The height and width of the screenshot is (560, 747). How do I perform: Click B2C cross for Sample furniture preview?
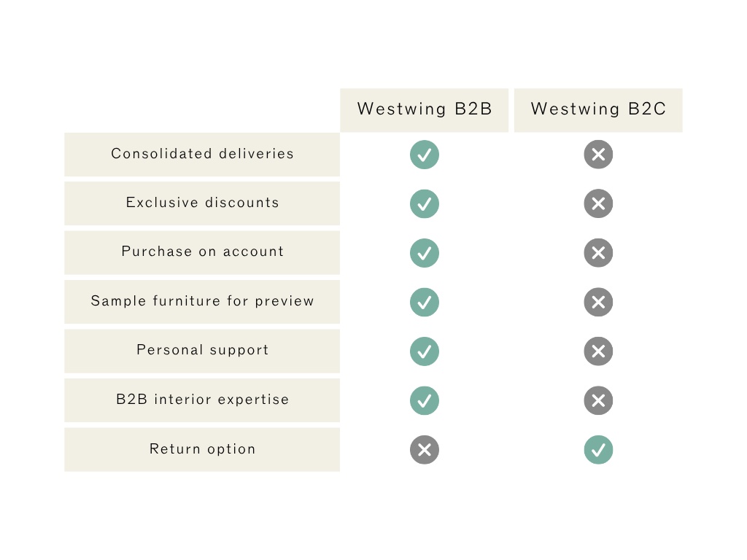598,302
